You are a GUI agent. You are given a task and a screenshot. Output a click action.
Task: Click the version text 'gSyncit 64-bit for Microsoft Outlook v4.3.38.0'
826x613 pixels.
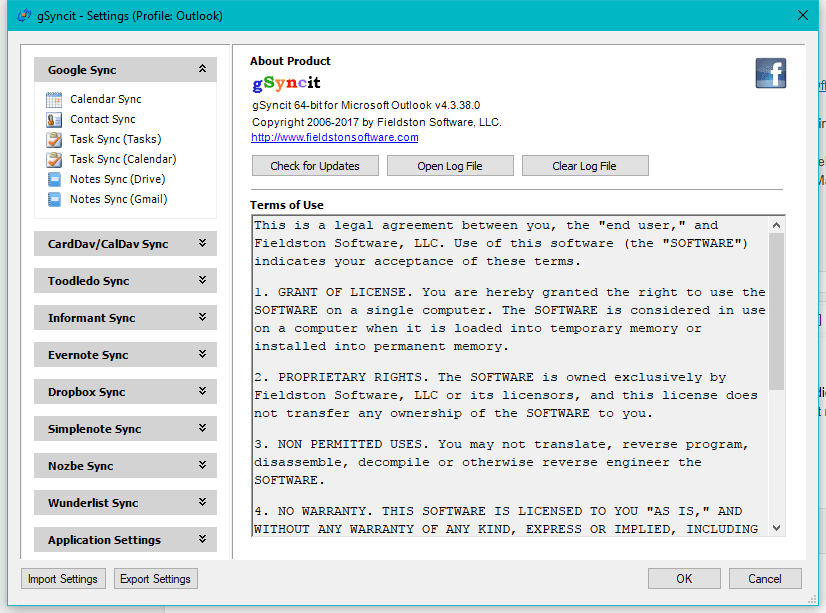[366, 105]
